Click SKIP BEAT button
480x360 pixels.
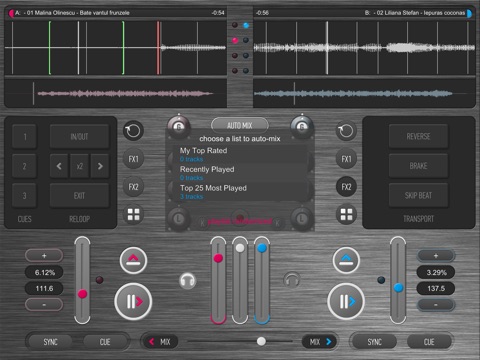[x=418, y=195]
